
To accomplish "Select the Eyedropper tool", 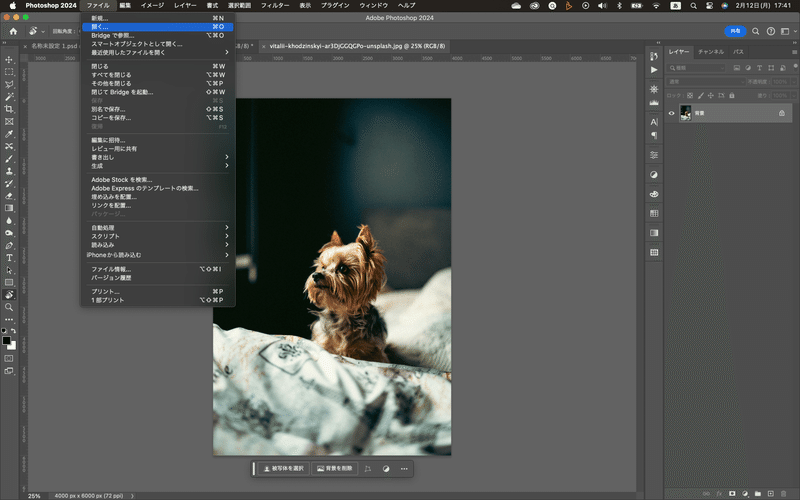I will pyautogui.click(x=9, y=133).
